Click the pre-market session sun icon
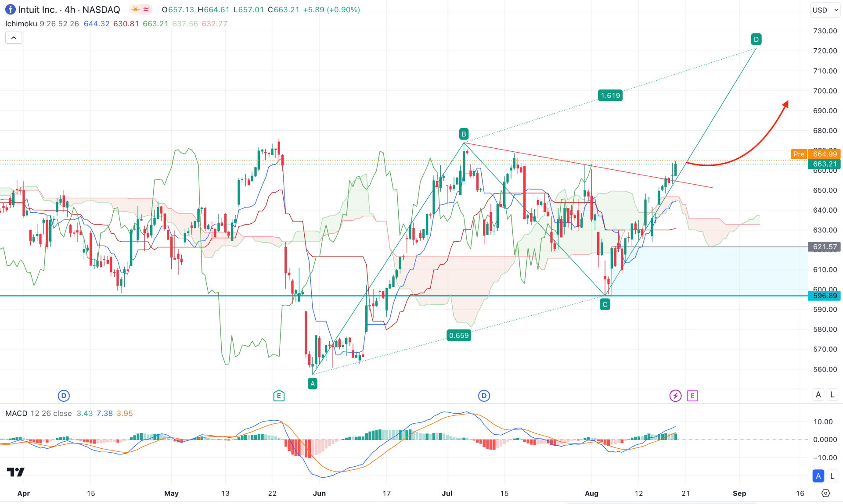The width and height of the screenshot is (843, 504). point(136,9)
